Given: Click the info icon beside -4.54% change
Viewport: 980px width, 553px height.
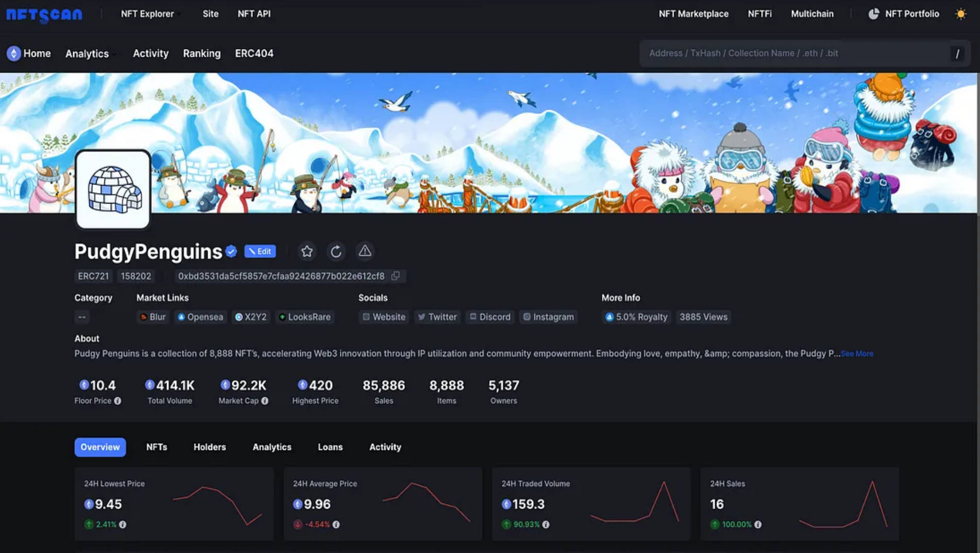Looking at the screenshot, I should click(x=336, y=525).
